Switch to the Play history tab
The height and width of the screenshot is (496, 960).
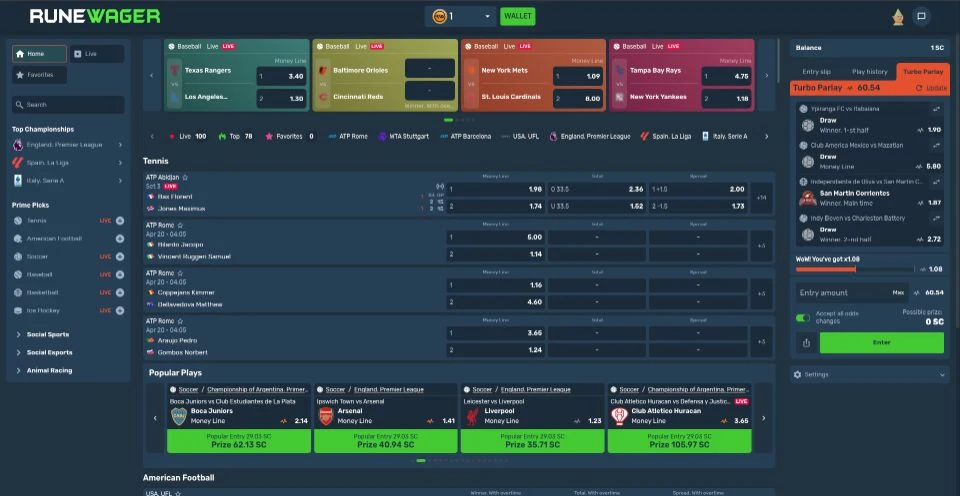(869, 72)
